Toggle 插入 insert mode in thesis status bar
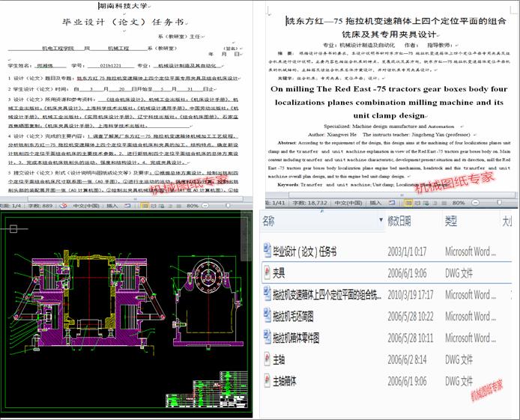 click(x=375, y=203)
